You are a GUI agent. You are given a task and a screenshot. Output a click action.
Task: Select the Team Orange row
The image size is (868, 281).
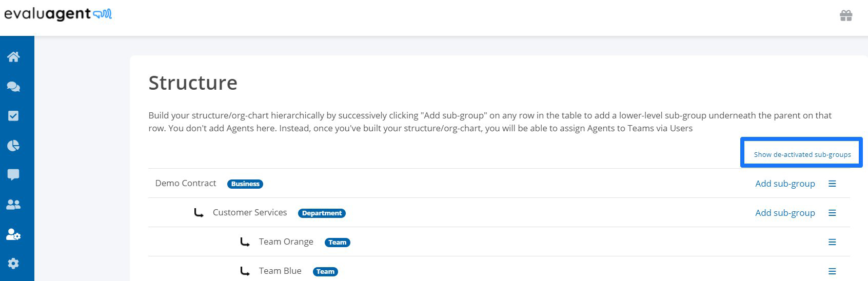click(x=286, y=242)
